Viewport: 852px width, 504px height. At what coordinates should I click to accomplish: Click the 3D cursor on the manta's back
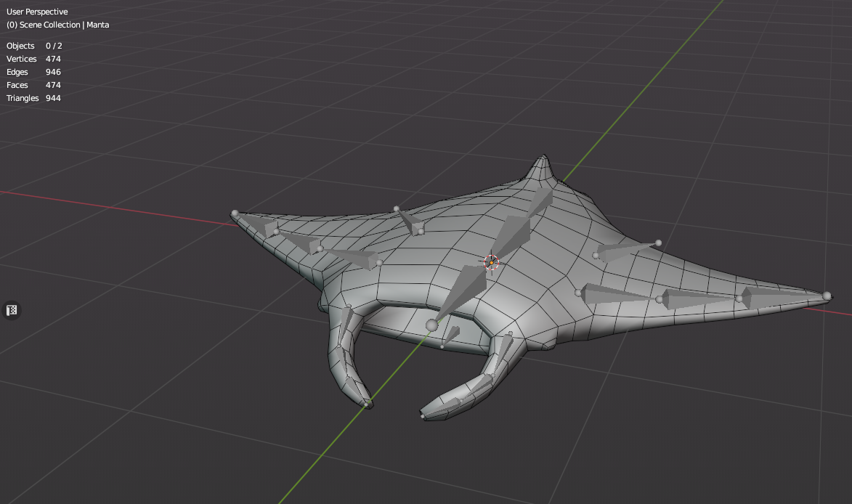pos(491,262)
